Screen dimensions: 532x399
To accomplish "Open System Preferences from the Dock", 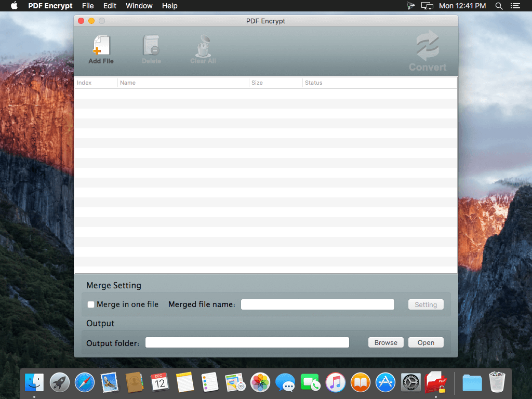I will [x=410, y=382].
